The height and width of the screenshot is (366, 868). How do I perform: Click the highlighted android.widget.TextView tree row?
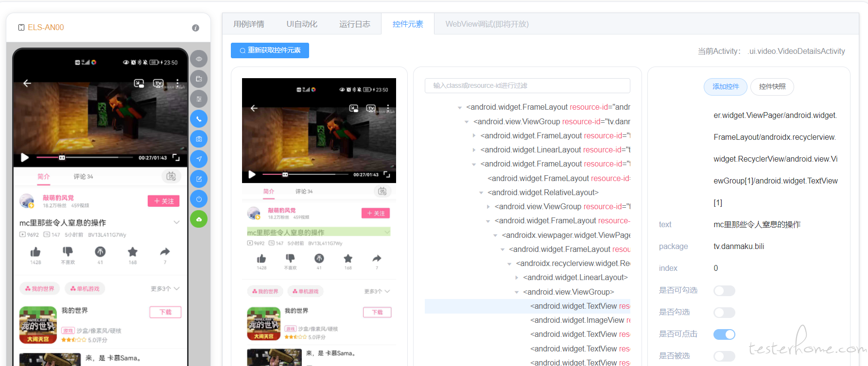pyautogui.click(x=527, y=306)
